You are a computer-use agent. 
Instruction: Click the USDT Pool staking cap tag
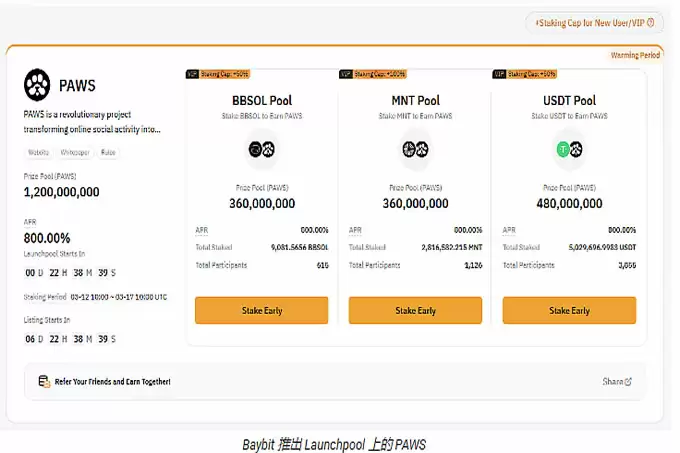tap(532, 74)
